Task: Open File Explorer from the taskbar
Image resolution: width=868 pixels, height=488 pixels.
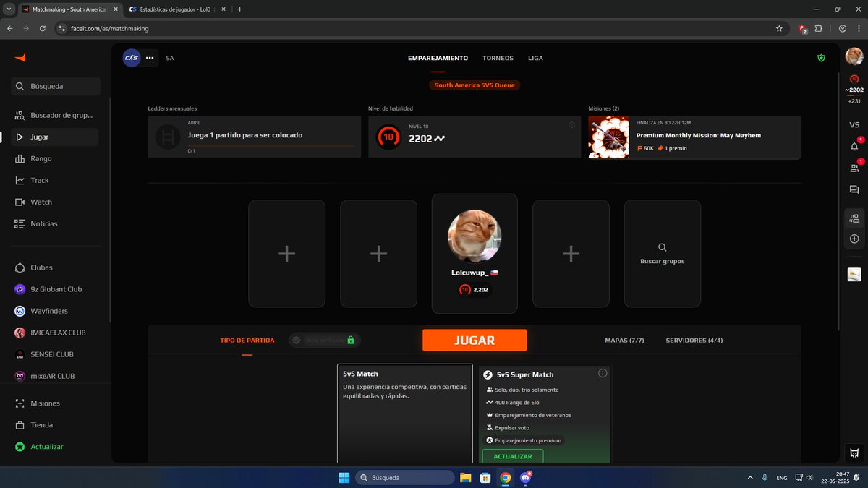Action: 466,477
